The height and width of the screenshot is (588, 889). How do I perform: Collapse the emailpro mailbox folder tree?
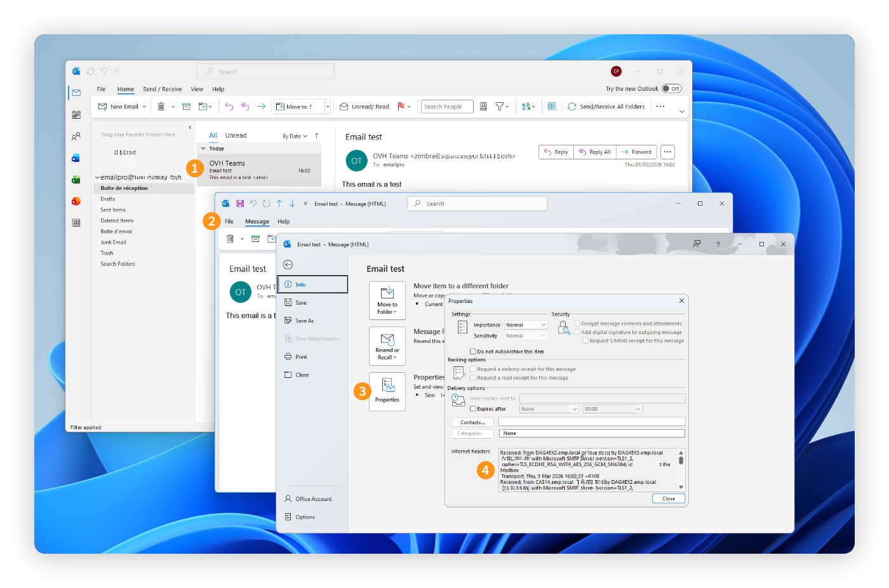click(98, 177)
